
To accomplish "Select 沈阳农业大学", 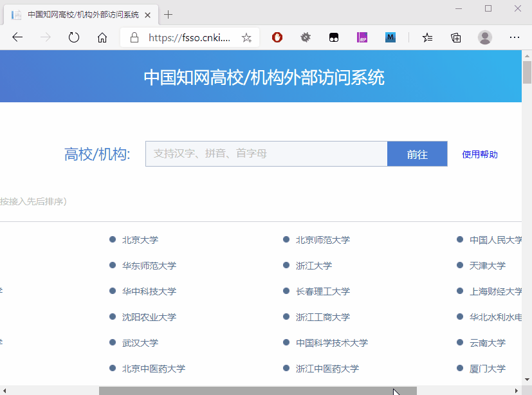I will tap(149, 317).
